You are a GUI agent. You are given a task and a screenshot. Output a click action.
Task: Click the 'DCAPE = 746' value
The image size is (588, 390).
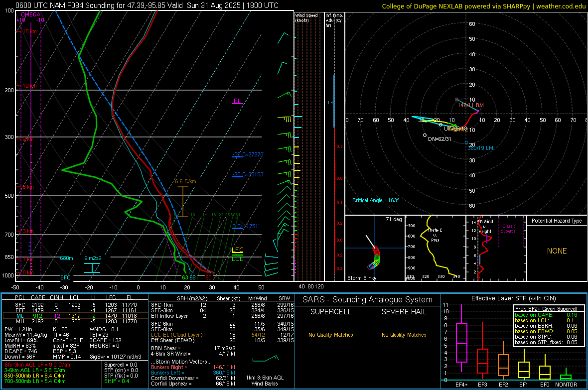click(20, 351)
